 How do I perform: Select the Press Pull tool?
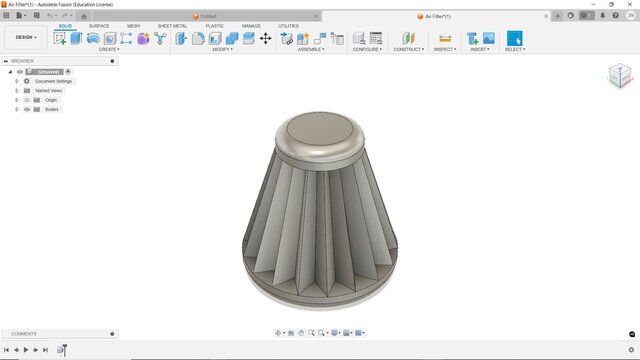(x=181, y=39)
